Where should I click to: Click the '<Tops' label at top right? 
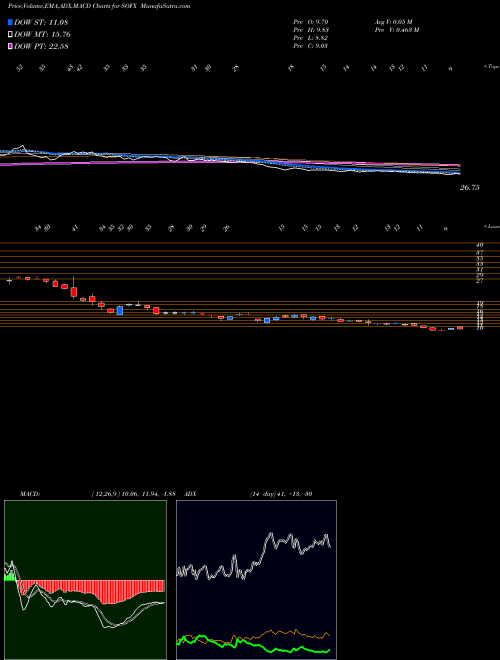coord(491,67)
